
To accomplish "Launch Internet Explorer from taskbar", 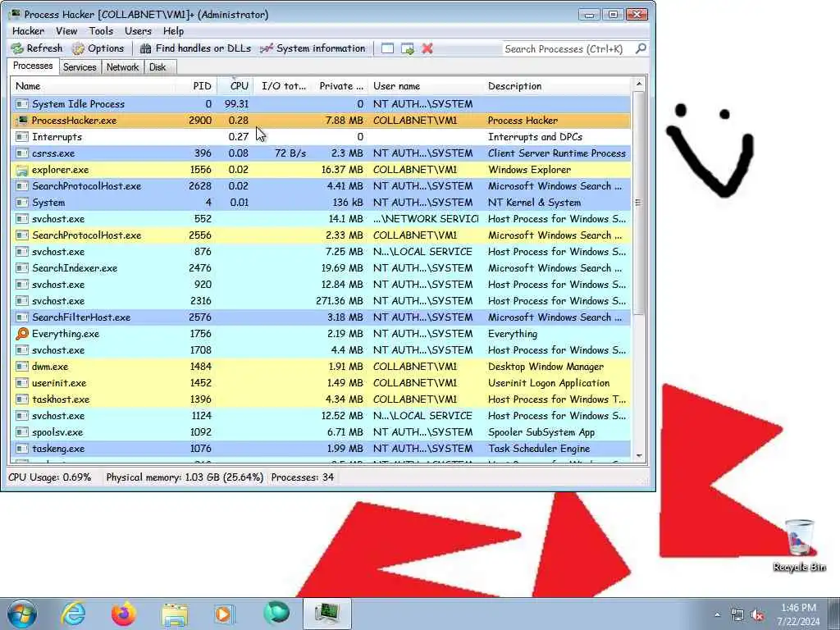I will click(x=73, y=614).
